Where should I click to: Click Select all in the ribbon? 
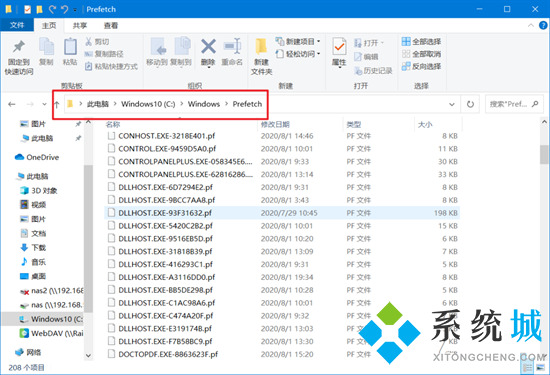point(421,41)
